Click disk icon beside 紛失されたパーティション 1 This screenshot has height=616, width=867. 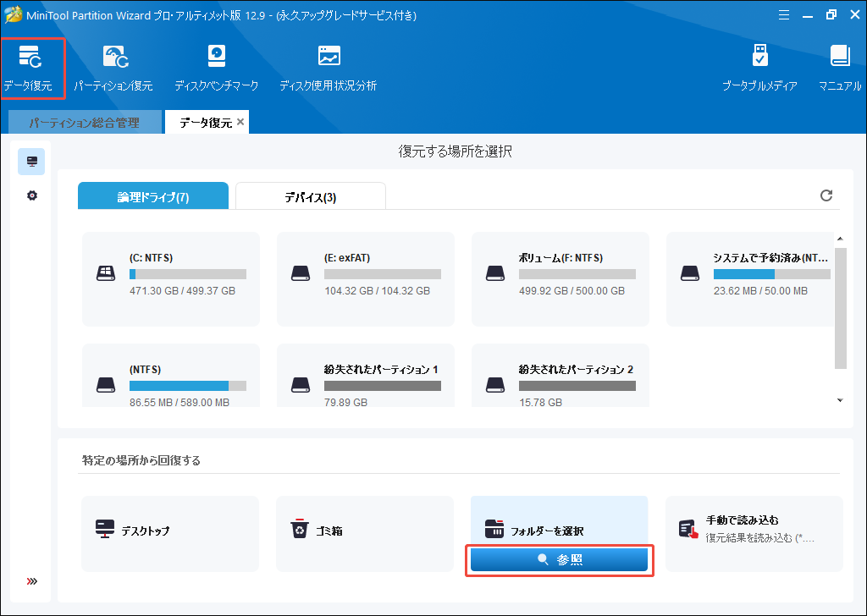(x=301, y=384)
